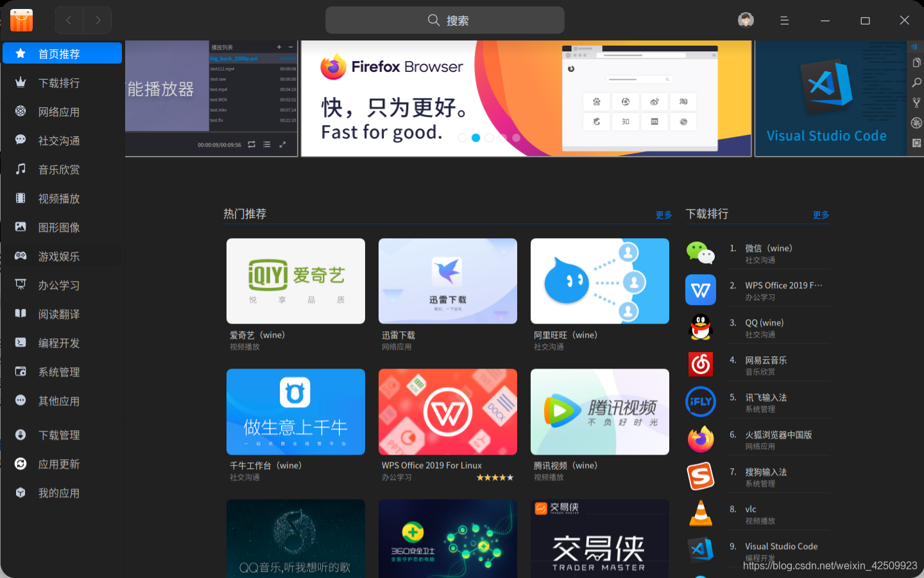The height and width of the screenshot is (578, 924).
Task: Click the 网易云音乐 ranking name
Action: [766, 360]
